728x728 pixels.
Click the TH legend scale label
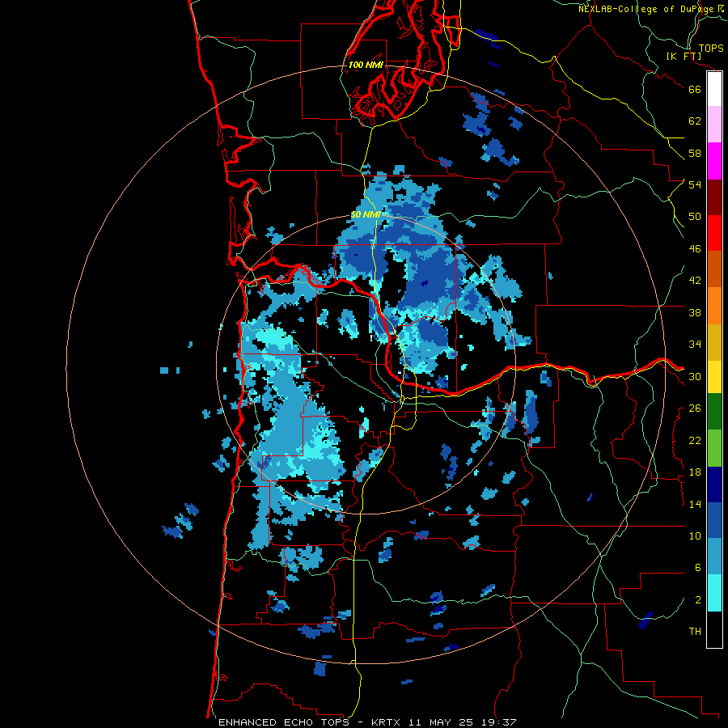(x=695, y=632)
